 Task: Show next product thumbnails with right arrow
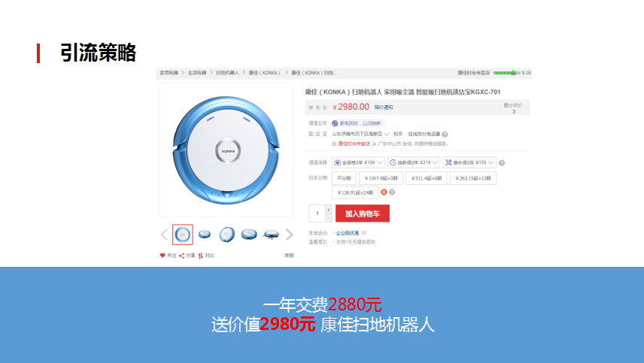[x=289, y=234]
